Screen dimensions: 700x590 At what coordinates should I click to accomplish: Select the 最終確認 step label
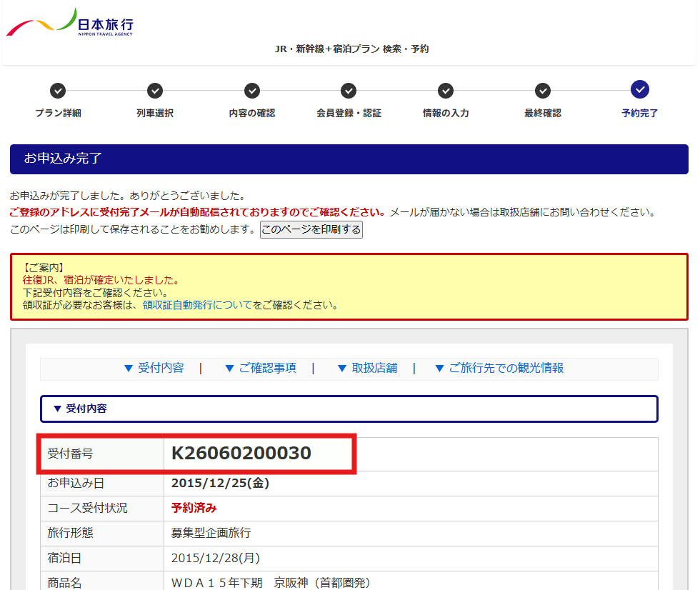pos(543,114)
